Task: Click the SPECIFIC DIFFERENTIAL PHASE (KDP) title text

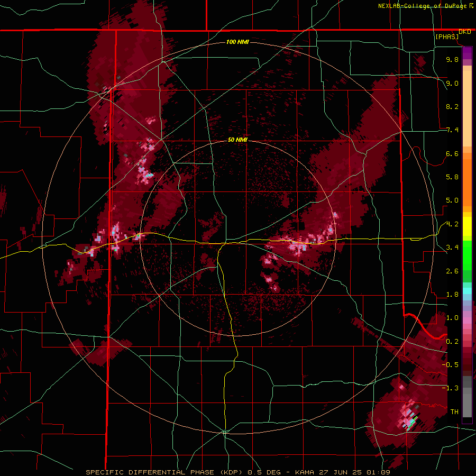Action: [x=163, y=472]
